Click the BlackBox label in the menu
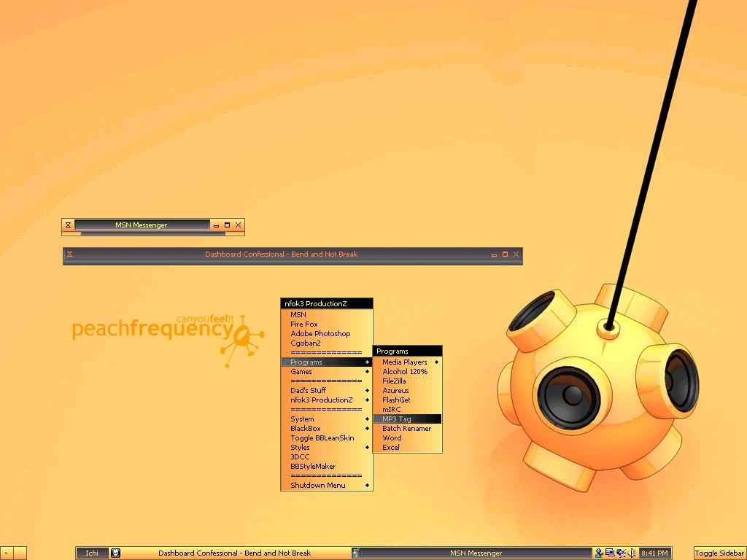 (x=306, y=429)
